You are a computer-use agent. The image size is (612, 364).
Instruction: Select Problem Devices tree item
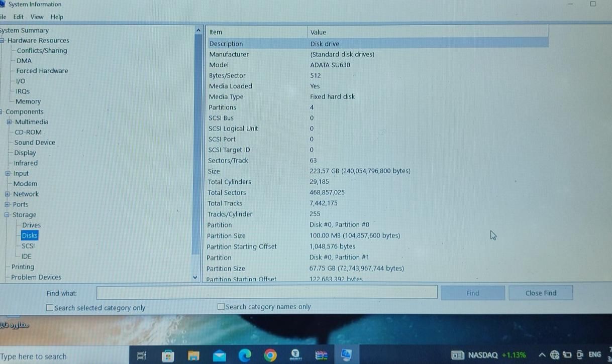tap(36, 277)
